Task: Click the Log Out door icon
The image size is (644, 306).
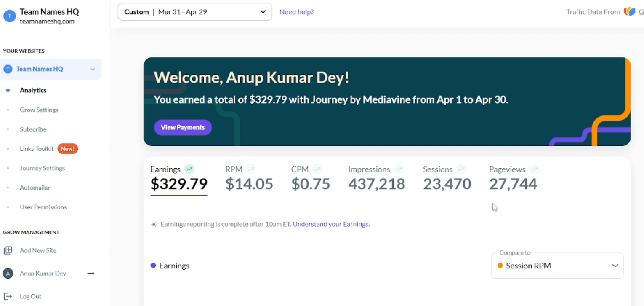Action: [x=8, y=296]
